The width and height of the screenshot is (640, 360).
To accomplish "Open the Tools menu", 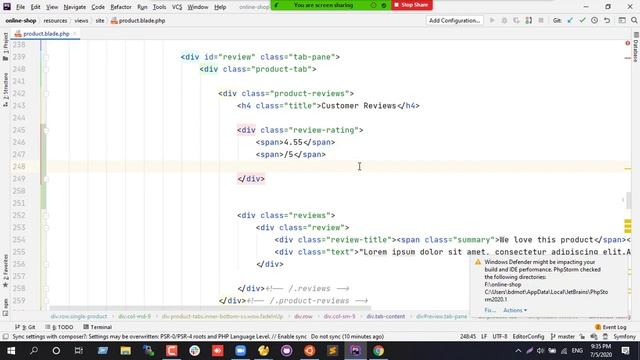I will [159, 7].
